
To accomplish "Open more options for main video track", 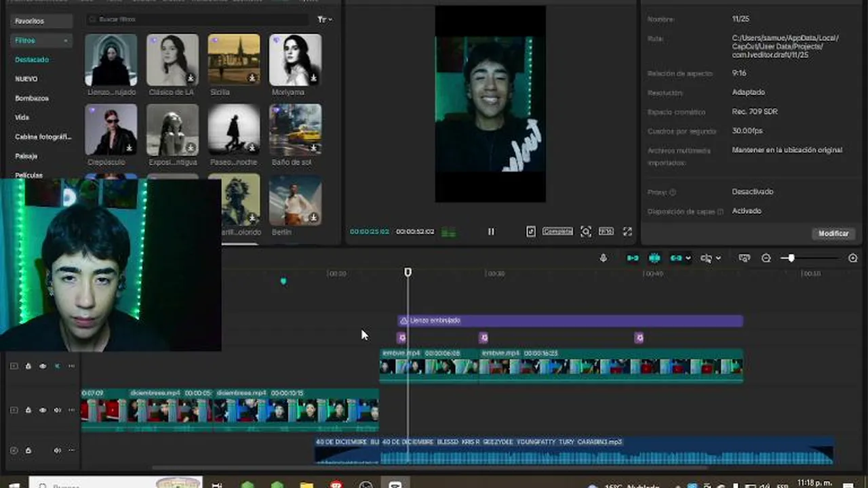I will click(71, 411).
